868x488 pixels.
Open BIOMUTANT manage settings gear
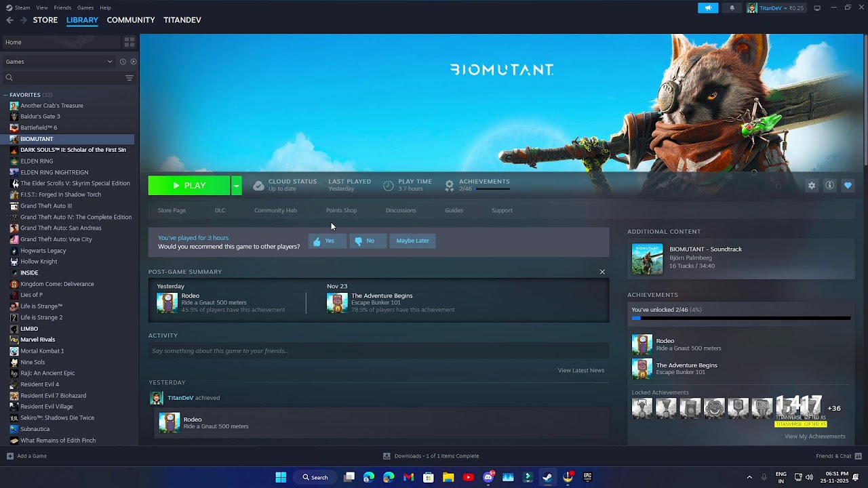tap(811, 185)
